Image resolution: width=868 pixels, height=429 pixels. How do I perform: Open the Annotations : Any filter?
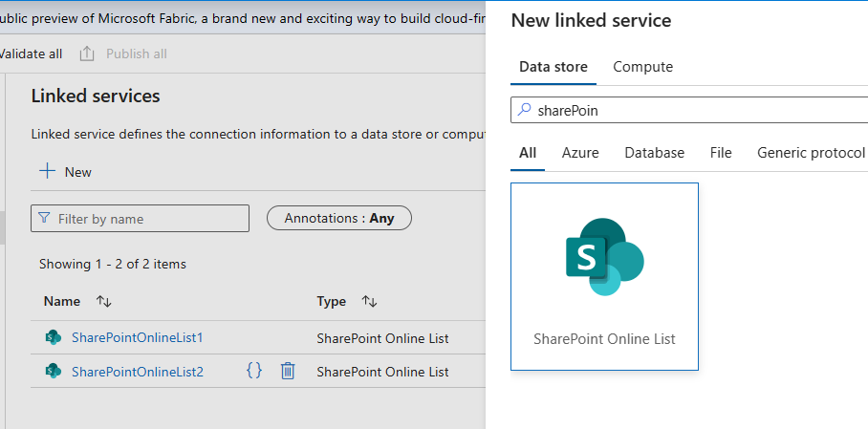[339, 218]
